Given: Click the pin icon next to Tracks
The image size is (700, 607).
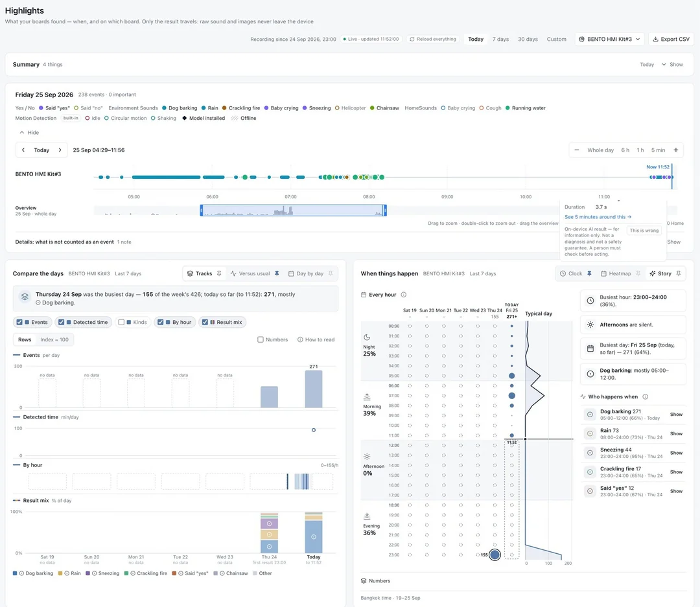Looking at the screenshot, I should point(219,273).
